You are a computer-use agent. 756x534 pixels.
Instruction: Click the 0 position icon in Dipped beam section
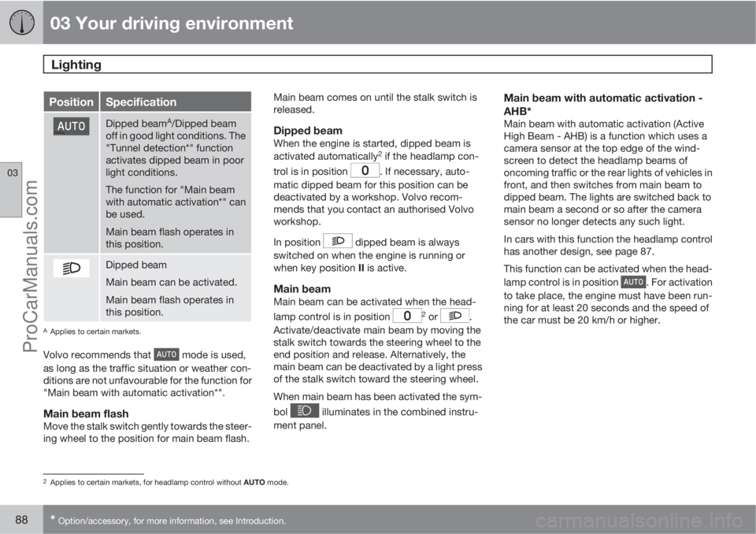[365, 170]
